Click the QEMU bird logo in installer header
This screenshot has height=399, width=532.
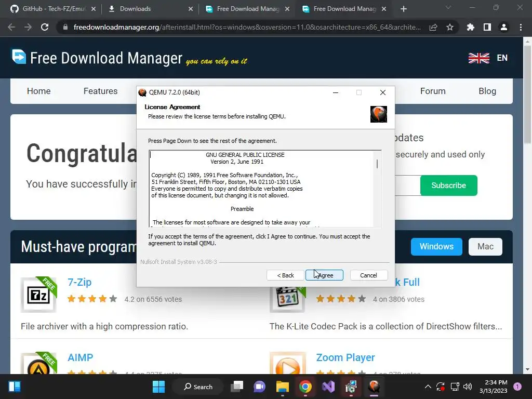(379, 114)
